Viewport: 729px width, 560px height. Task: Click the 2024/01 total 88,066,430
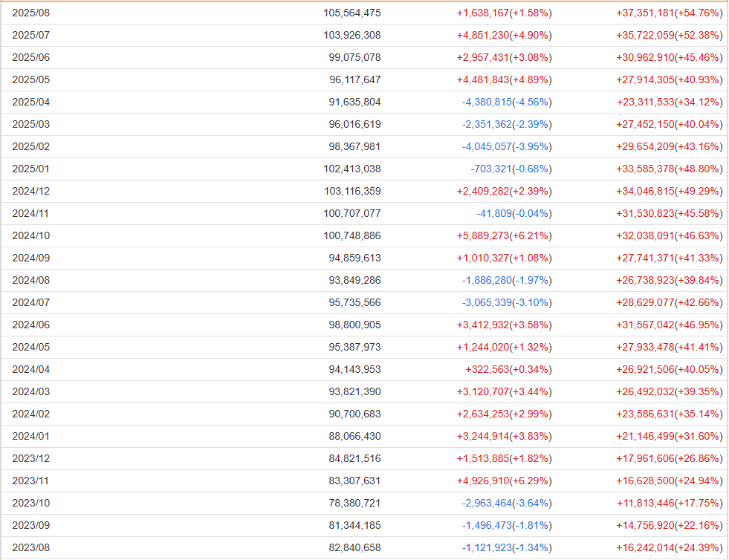[x=354, y=437]
